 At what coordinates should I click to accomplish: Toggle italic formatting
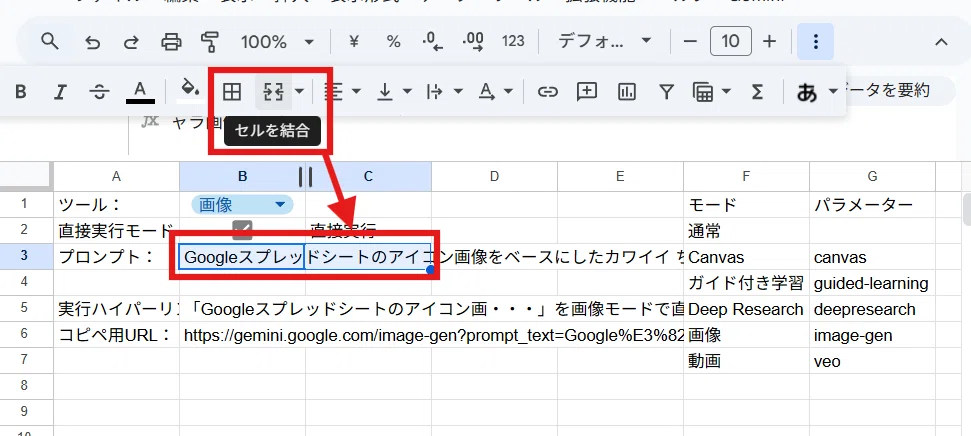60,92
